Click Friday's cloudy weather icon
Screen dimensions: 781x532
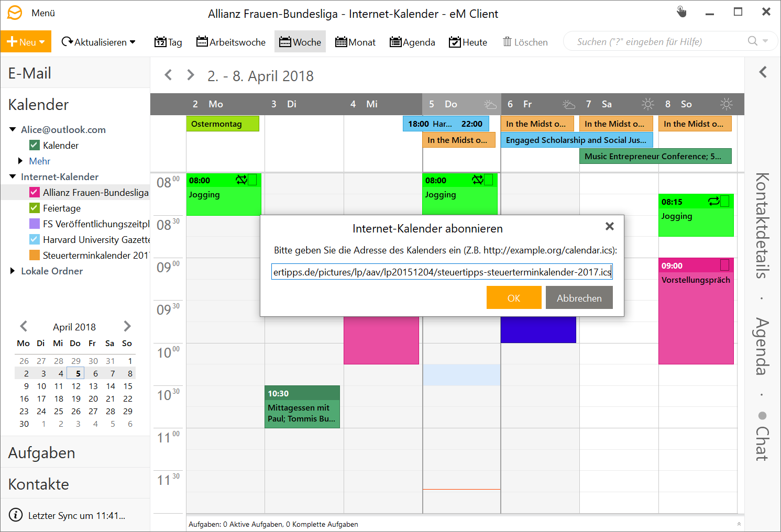(x=569, y=104)
